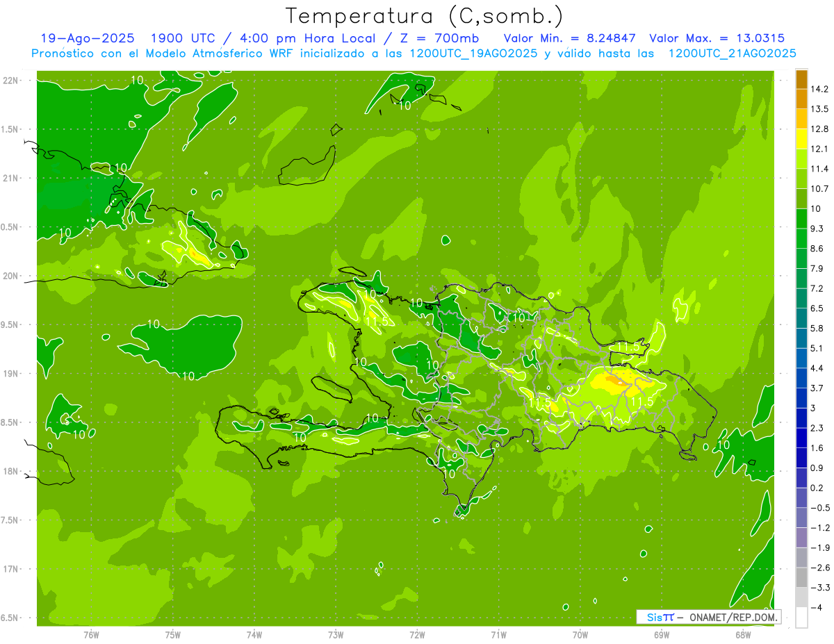Image resolution: width=834 pixels, height=644 pixels.
Task: Click the '1.6' legend value
Action: [x=817, y=447]
